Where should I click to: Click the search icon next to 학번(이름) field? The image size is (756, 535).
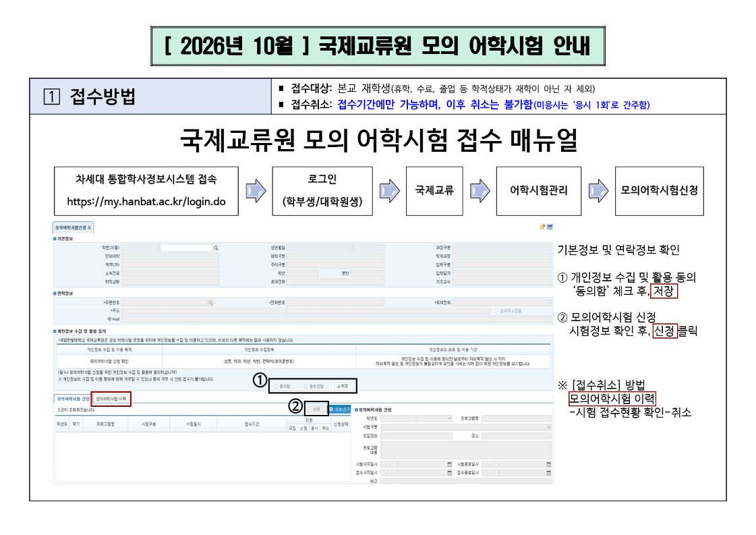pos(216,248)
